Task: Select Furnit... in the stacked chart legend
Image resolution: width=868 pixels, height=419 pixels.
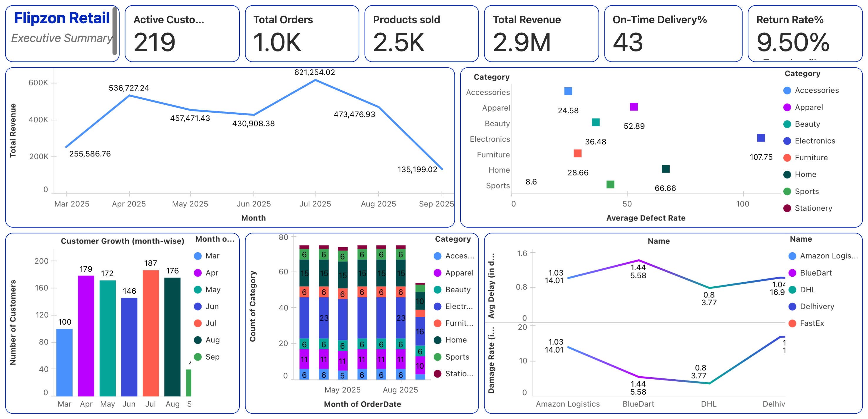Action: pyautogui.click(x=459, y=323)
